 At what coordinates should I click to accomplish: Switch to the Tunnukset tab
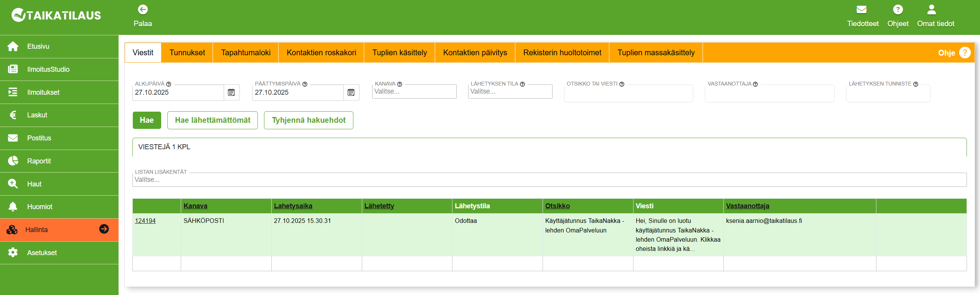pyautogui.click(x=187, y=53)
